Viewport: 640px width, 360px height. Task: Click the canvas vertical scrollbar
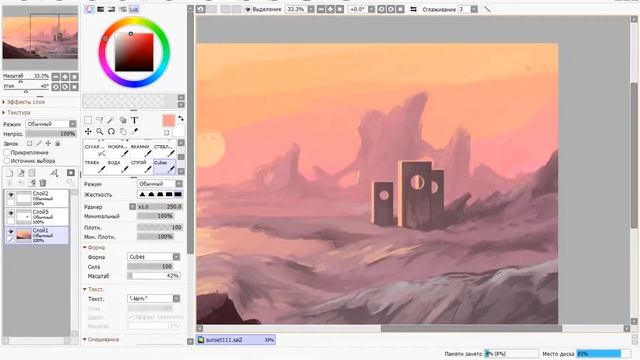pos(634,155)
